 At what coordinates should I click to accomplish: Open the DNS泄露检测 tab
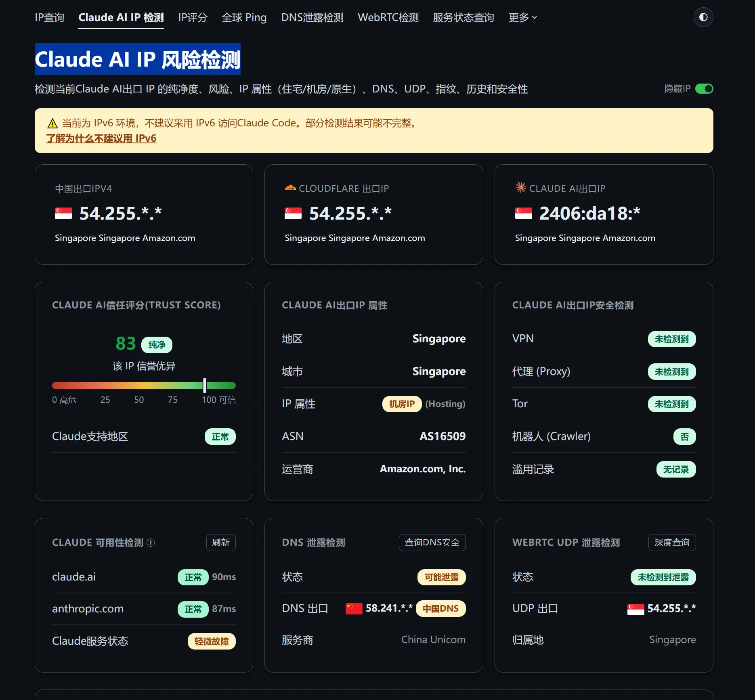pyautogui.click(x=312, y=17)
